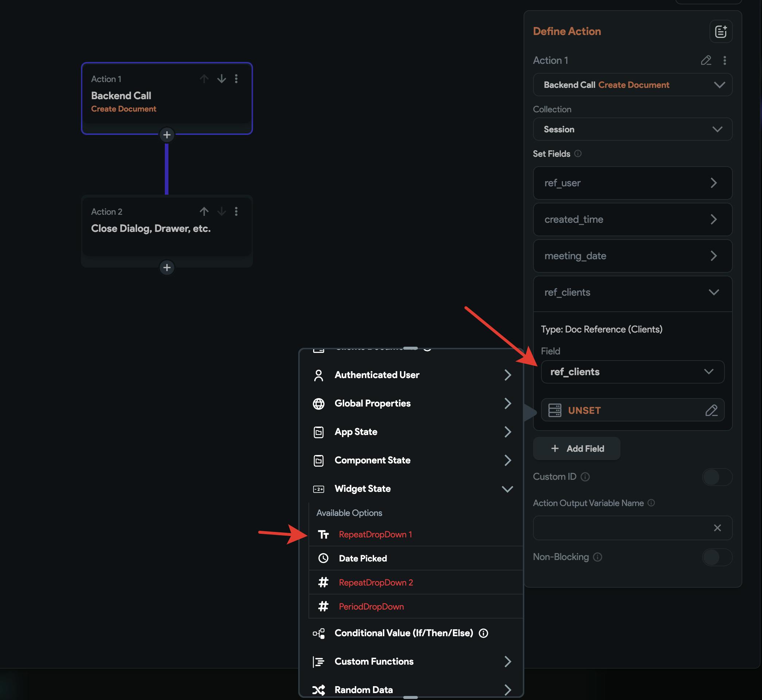The width and height of the screenshot is (762, 700).
Task: Click the bottom resize handle of variable menu
Action: 410,697
